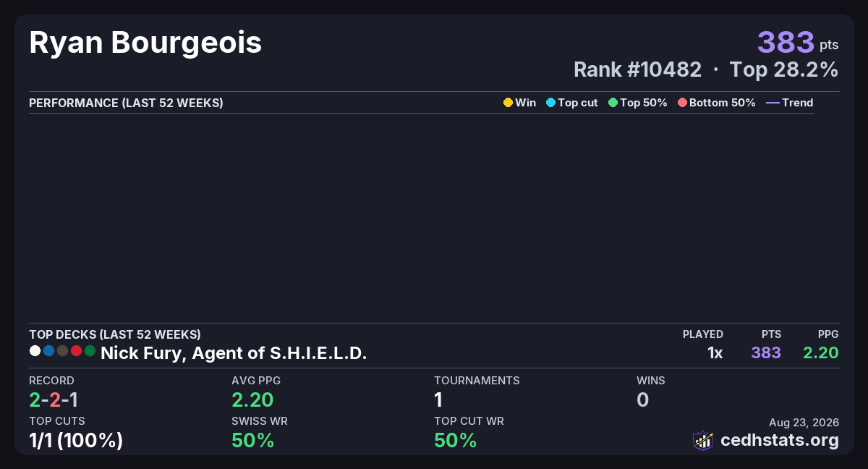Screen dimensions: 868x469
Task: Click the Top Cuts 1/1 (100%) value
Action: coord(76,440)
